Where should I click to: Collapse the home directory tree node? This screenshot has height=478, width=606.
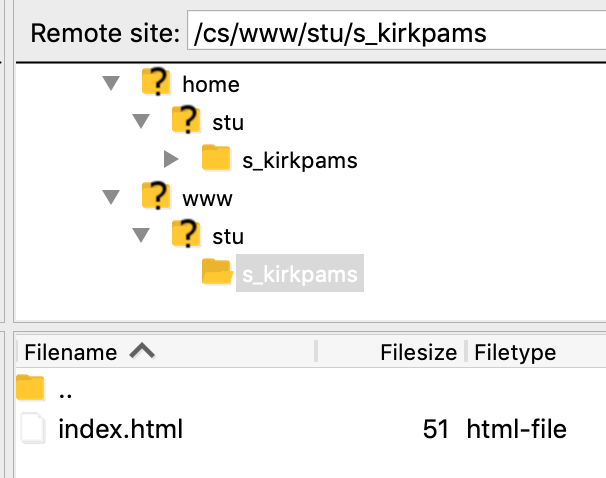click(111, 85)
